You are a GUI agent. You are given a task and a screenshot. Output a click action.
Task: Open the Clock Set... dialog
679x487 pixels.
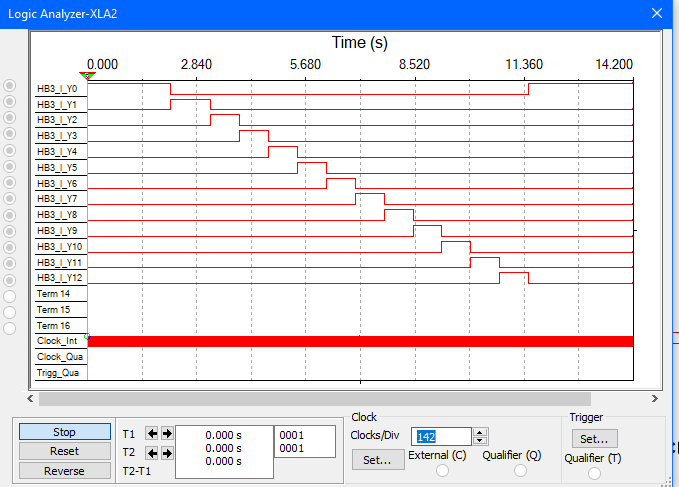coord(378,460)
